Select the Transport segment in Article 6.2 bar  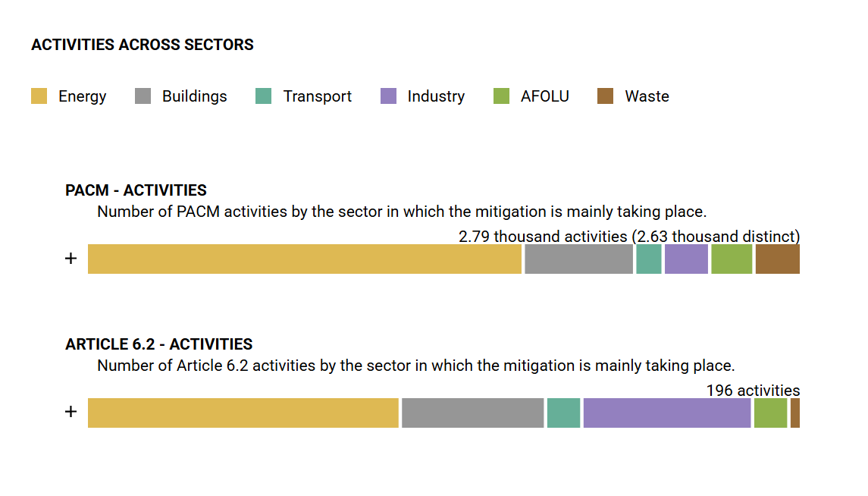point(563,413)
